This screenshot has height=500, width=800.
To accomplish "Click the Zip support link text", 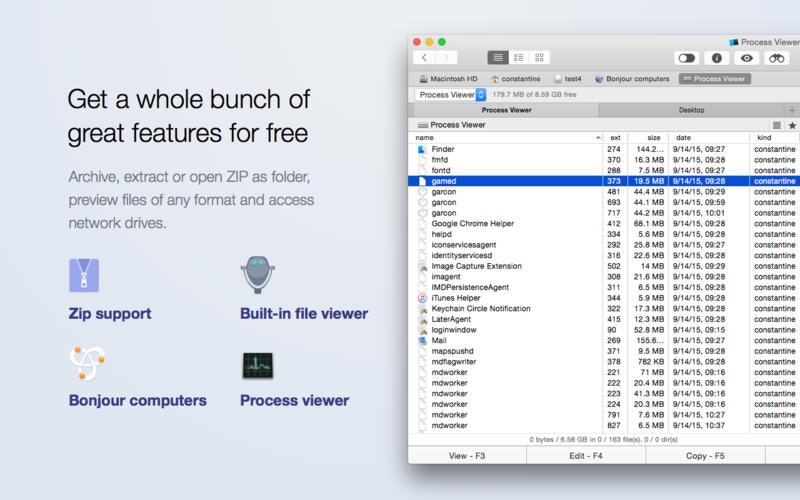I will pyautogui.click(x=110, y=313).
